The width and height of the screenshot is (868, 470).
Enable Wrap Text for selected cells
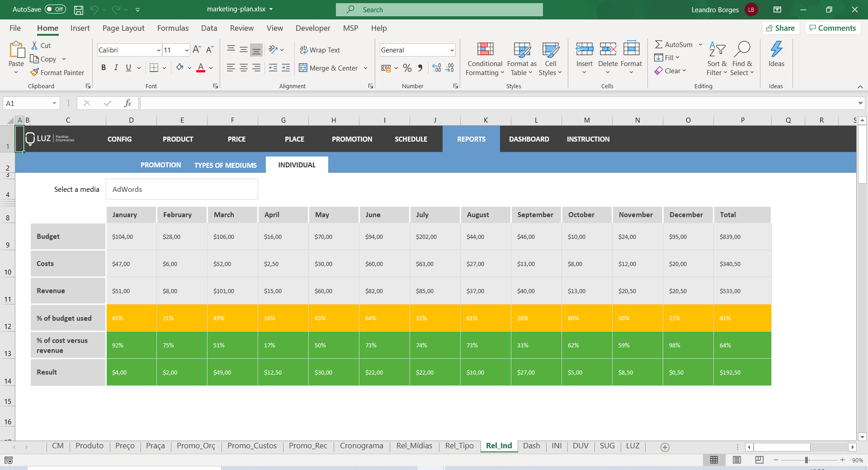coord(320,50)
